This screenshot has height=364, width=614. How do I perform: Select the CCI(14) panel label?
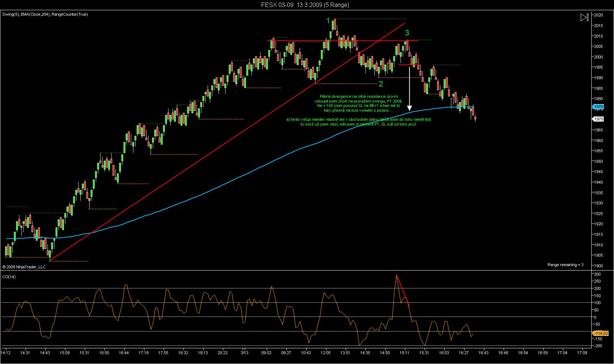click(x=9, y=277)
